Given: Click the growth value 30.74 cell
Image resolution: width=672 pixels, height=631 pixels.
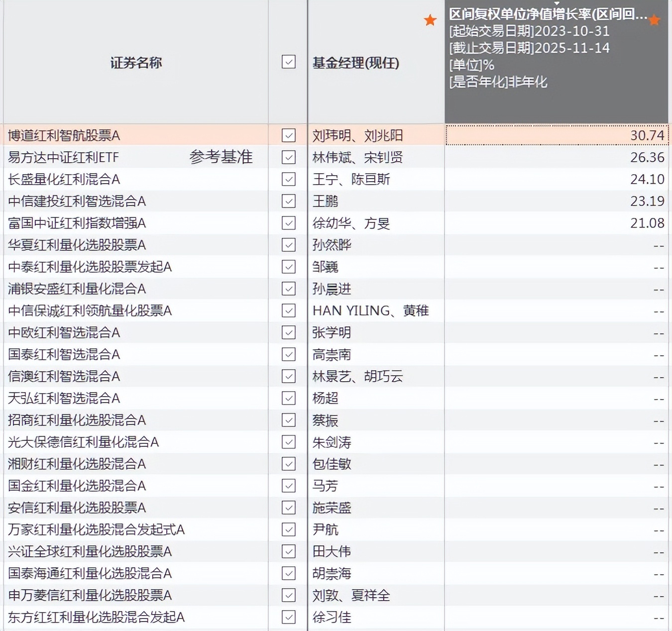Looking at the screenshot, I should [557, 135].
